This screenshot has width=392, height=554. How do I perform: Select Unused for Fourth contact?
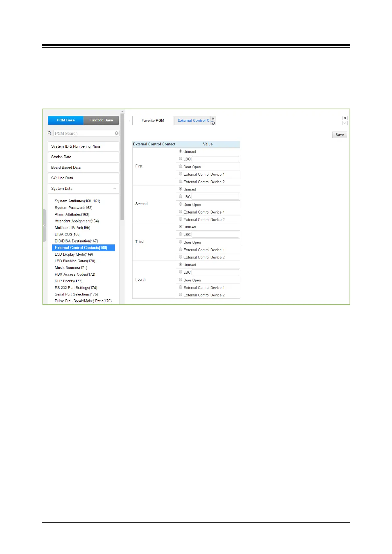[x=180, y=264]
